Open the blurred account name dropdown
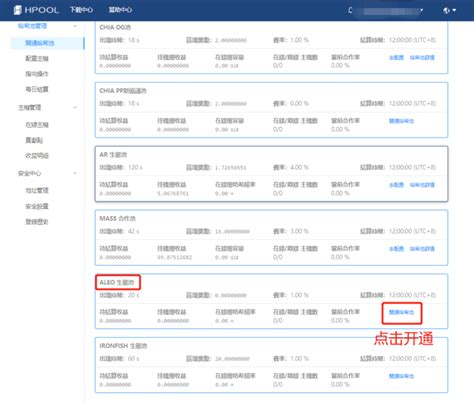 pos(386,10)
